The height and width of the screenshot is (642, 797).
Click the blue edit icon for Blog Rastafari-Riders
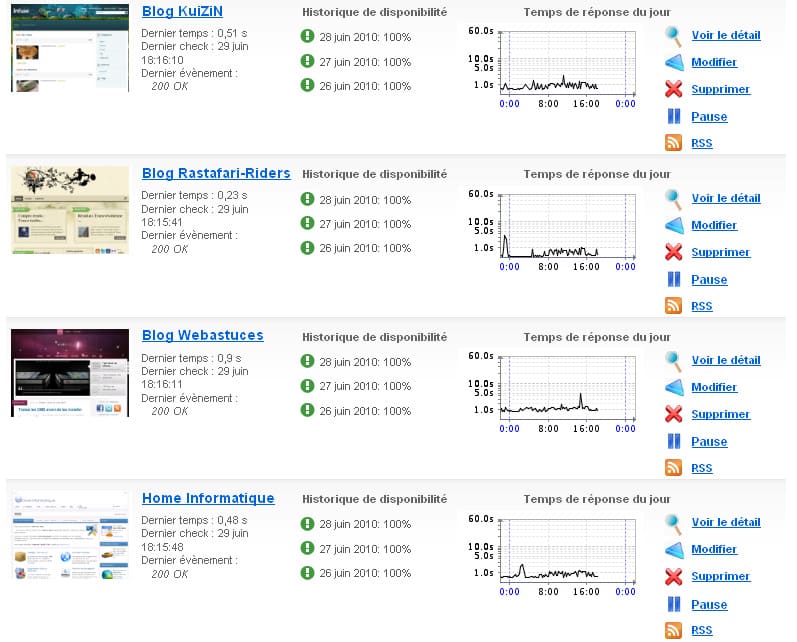point(674,226)
